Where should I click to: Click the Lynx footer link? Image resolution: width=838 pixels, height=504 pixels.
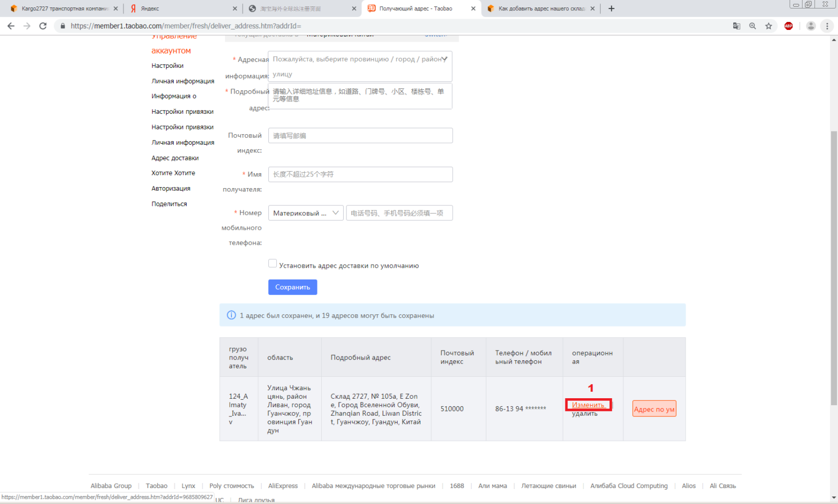(188, 486)
